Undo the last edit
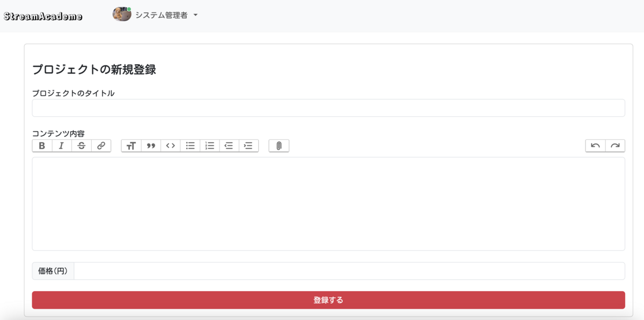644x320 pixels. tap(595, 146)
